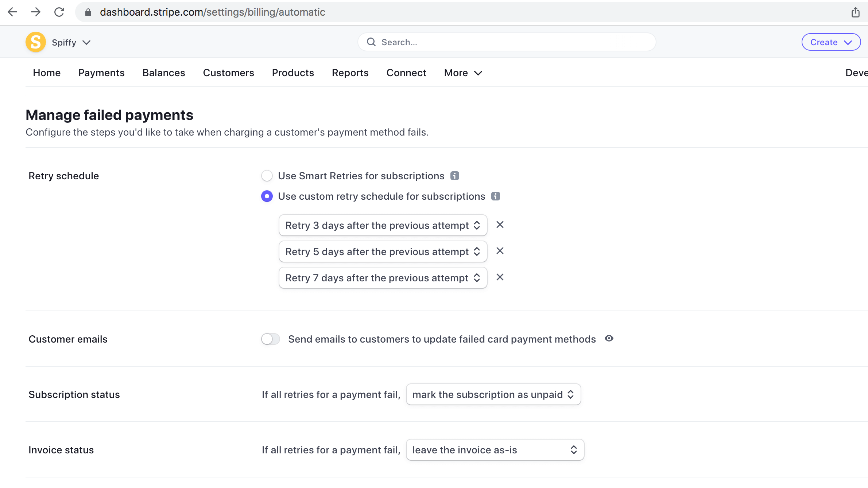Go forward with the browser forward arrow
The image size is (868, 488).
[x=36, y=12]
